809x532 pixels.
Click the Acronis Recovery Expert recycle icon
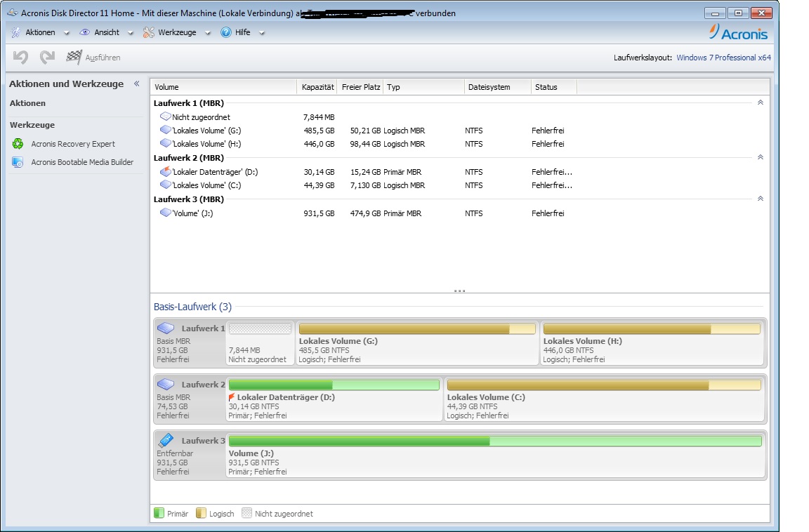coord(18,144)
